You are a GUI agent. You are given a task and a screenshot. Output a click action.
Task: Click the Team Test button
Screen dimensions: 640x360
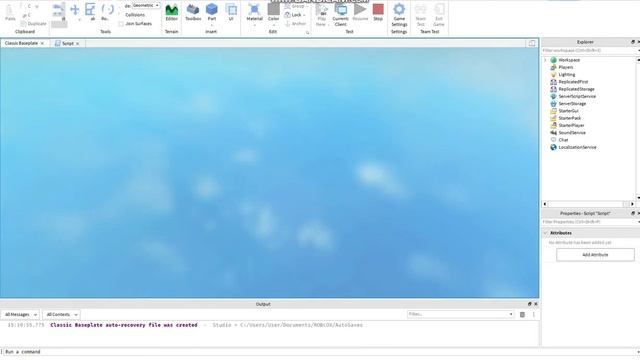click(x=420, y=15)
